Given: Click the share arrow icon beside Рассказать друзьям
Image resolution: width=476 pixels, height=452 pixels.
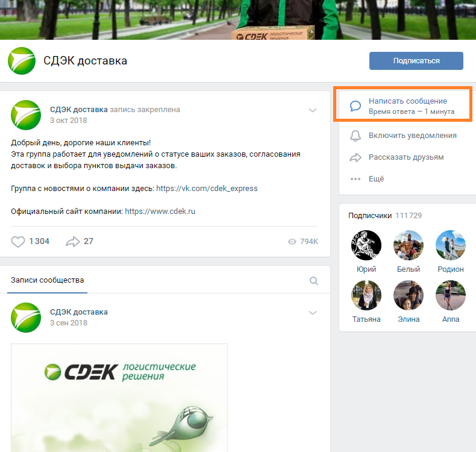Looking at the screenshot, I should 355,157.
